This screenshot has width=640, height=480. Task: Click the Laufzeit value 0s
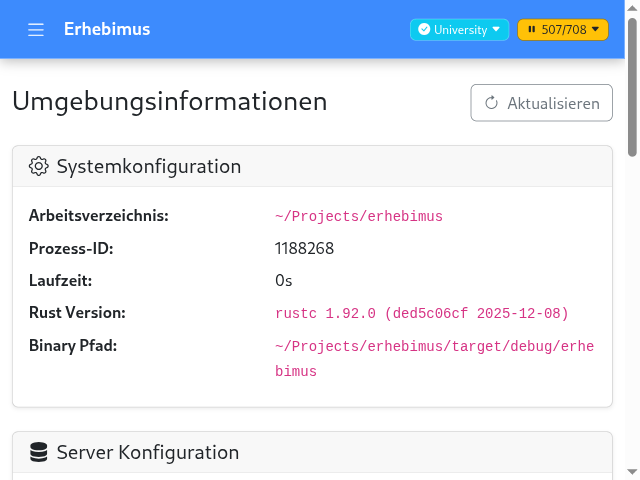tap(284, 280)
